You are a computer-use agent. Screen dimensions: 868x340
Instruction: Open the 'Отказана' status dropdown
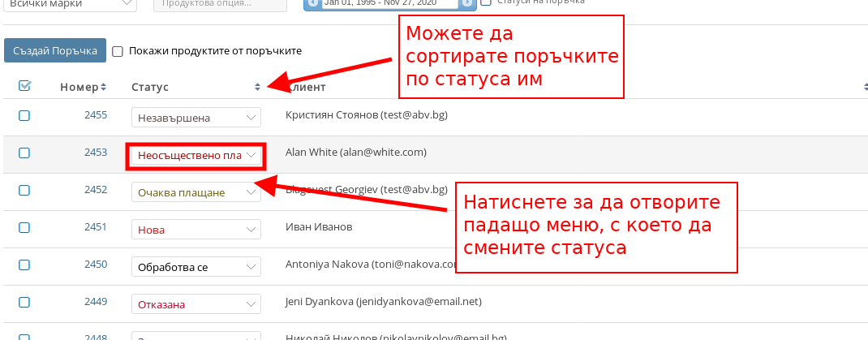coord(196,304)
